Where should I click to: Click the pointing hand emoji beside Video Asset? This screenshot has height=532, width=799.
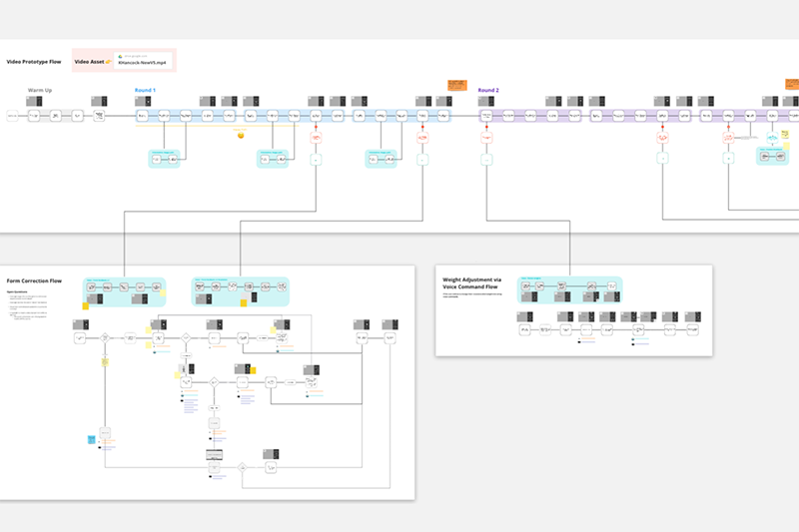[x=108, y=62]
